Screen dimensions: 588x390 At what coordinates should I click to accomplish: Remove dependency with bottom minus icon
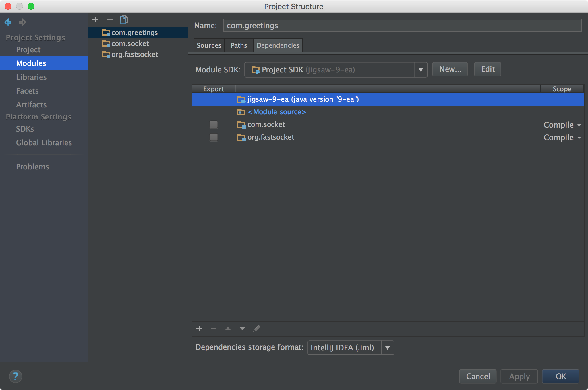tap(214, 329)
